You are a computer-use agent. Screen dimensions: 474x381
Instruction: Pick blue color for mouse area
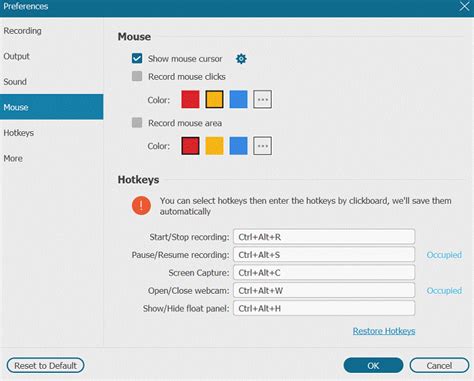239,146
